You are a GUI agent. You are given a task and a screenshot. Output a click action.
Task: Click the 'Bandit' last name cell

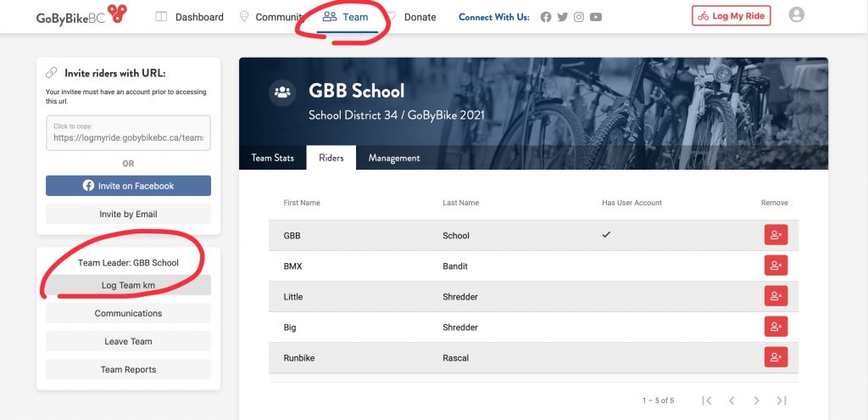tap(455, 266)
